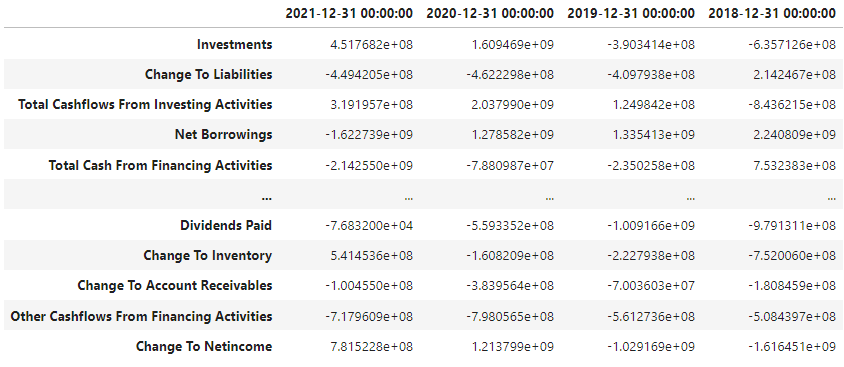Click the Investments value -6.357126e+08
Viewport: 844px width, 367px height.
pyautogui.click(x=792, y=44)
